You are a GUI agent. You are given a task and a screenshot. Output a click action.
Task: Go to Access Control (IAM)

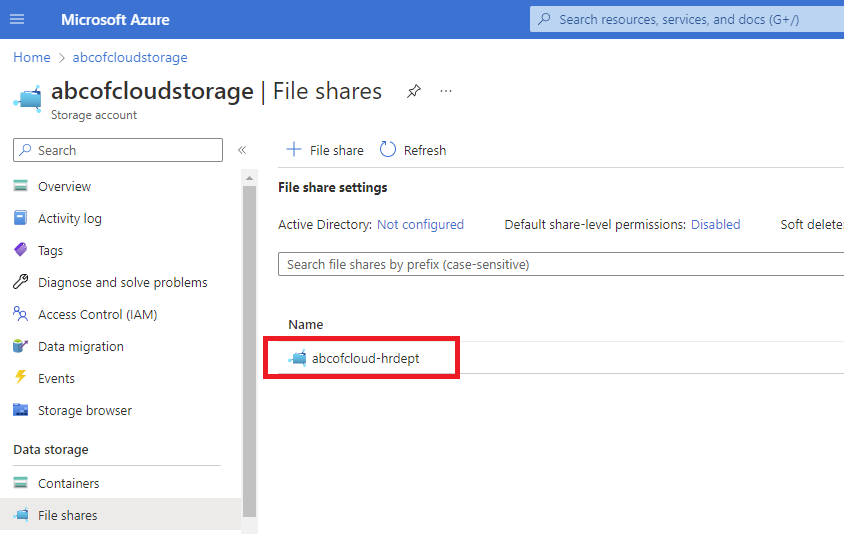tap(97, 314)
